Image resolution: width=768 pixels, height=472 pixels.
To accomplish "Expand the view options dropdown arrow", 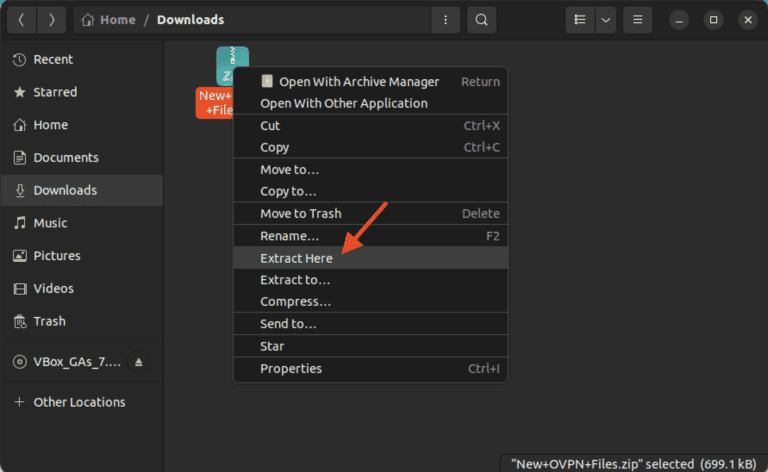I will click(606, 20).
